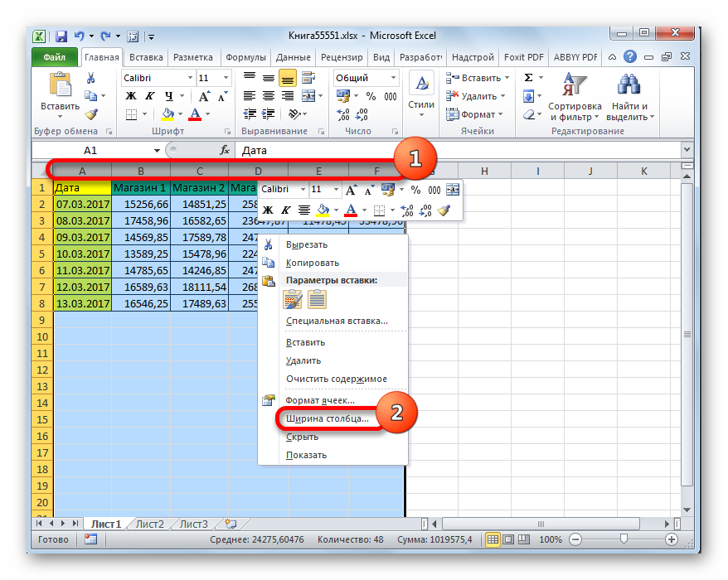Open Сортировка и фильтр tool
728x580 pixels.
pos(575,98)
